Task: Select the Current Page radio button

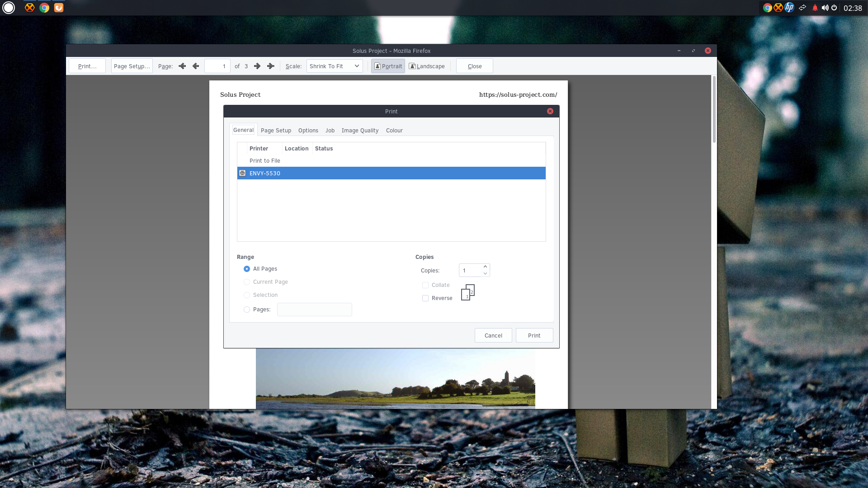Action: click(247, 282)
